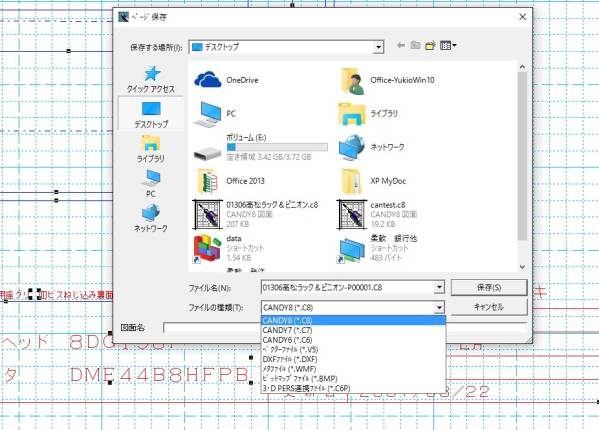Select デスクトップ in the places bar

pos(151,114)
